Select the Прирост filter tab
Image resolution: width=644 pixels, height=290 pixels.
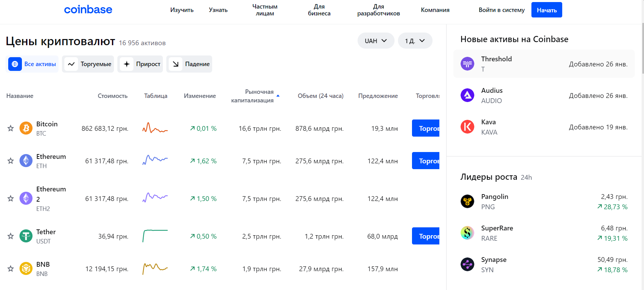[140, 64]
